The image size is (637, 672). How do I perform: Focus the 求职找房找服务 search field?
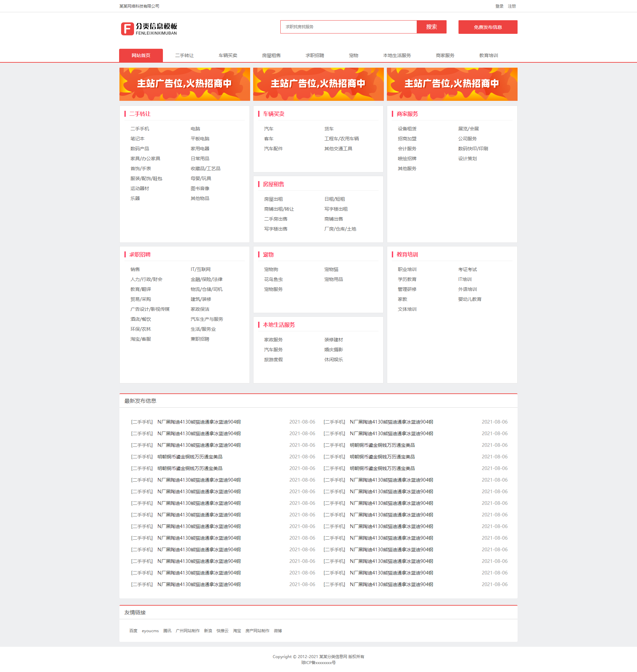[x=348, y=27]
